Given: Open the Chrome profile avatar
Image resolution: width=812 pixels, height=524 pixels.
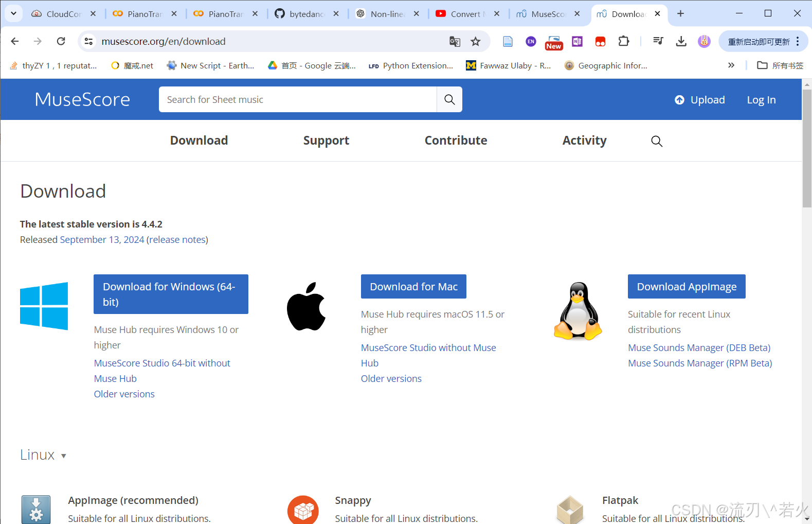Looking at the screenshot, I should point(704,41).
